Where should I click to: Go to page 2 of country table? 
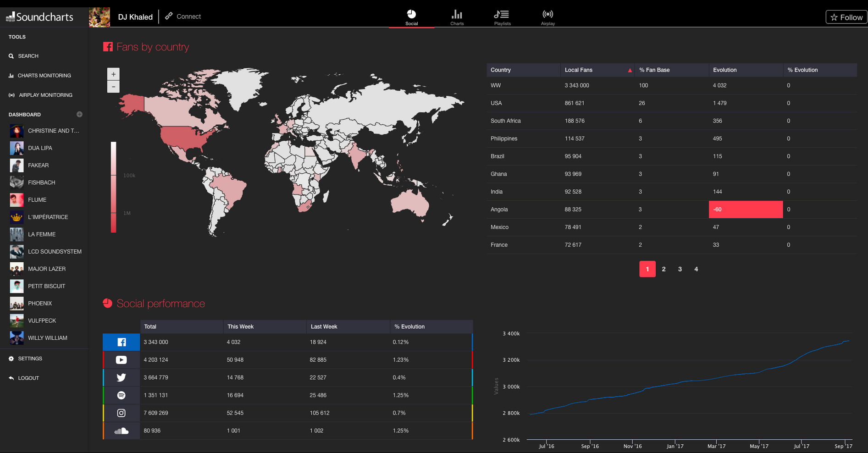point(663,269)
